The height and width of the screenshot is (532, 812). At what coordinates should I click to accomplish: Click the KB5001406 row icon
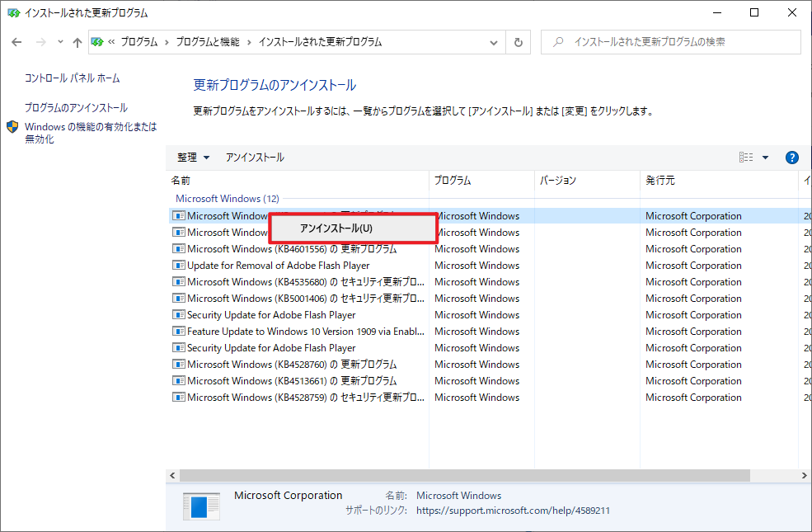[179, 299]
